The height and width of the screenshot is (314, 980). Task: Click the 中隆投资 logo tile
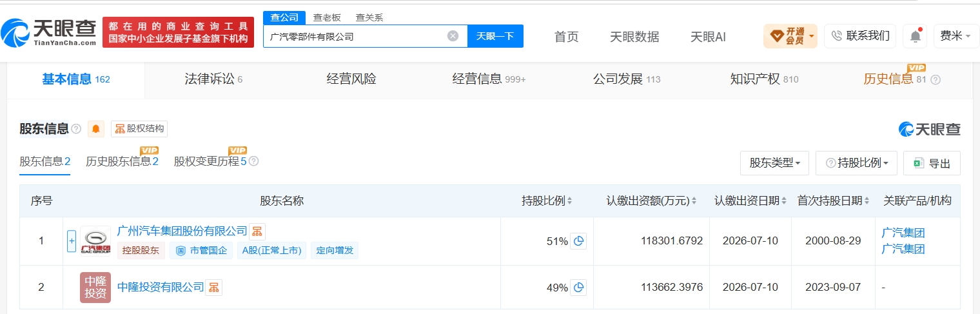95,288
